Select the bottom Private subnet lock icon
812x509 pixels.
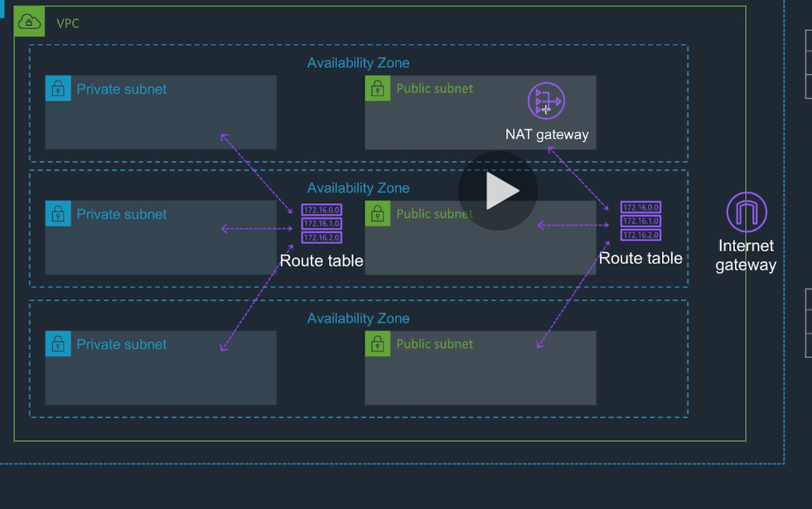(58, 343)
